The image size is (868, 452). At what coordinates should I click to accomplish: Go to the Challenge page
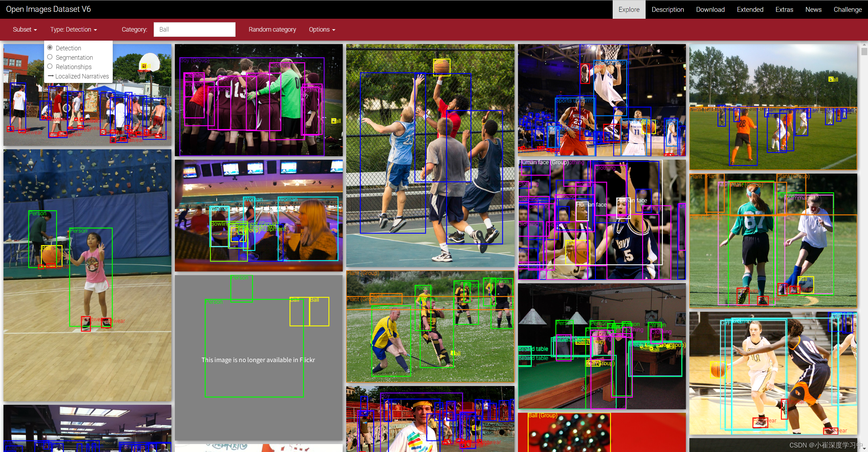click(847, 9)
